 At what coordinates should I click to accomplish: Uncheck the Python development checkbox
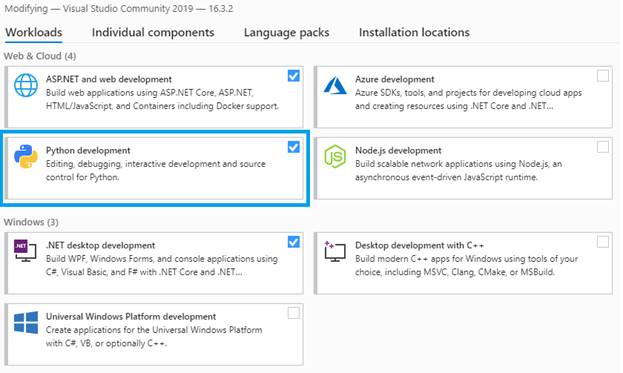pos(294,147)
